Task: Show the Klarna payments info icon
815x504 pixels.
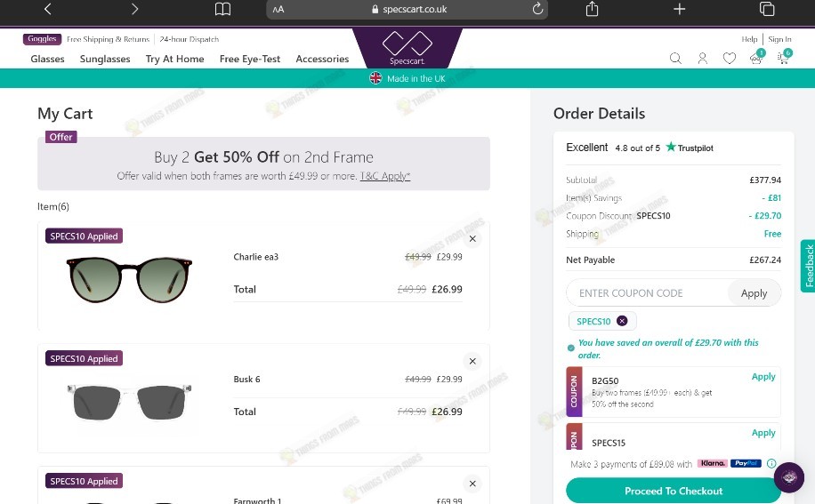Action: [771, 463]
